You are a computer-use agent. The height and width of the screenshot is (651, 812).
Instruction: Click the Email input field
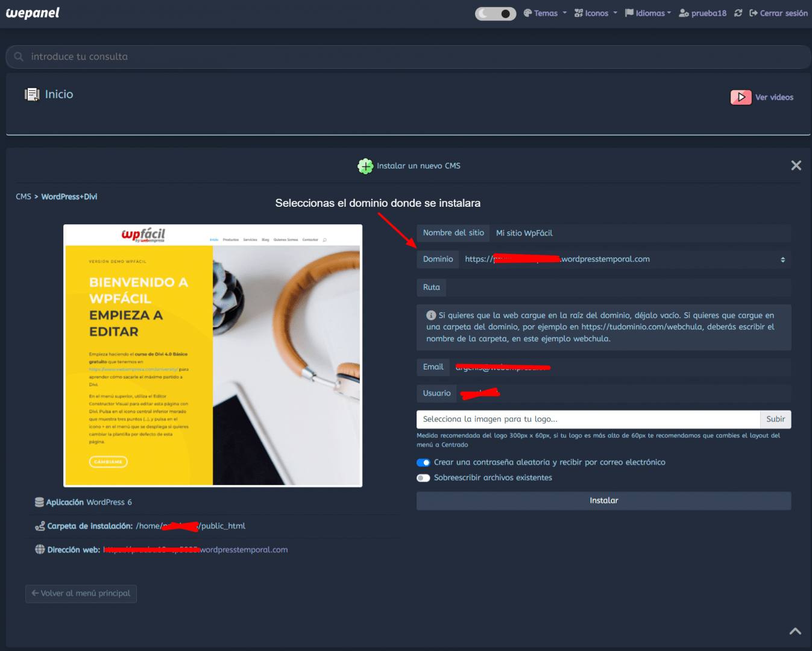(620, 367)
